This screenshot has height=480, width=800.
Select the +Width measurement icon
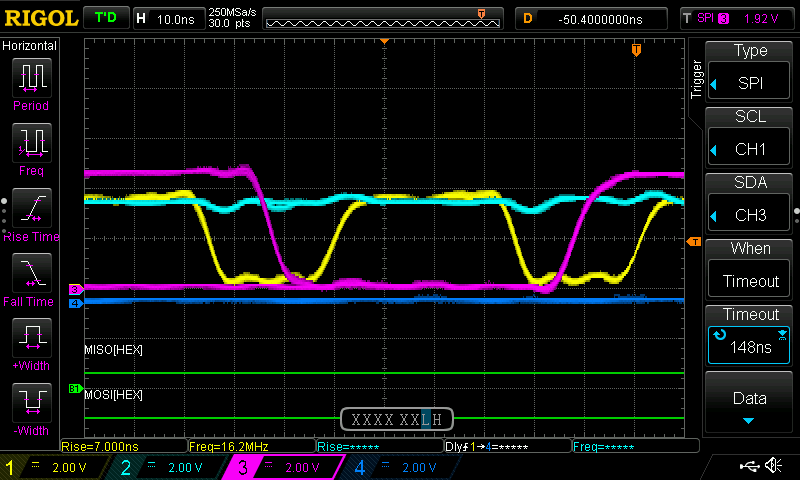(x=32, y=338)
